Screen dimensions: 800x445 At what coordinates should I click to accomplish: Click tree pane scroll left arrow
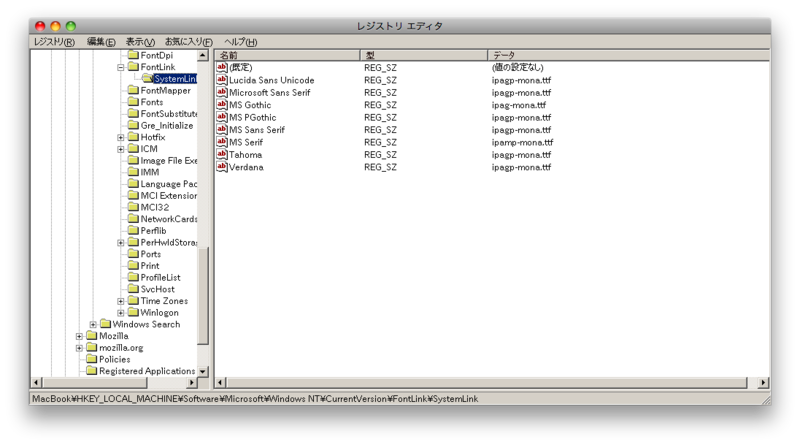(36, 382)
